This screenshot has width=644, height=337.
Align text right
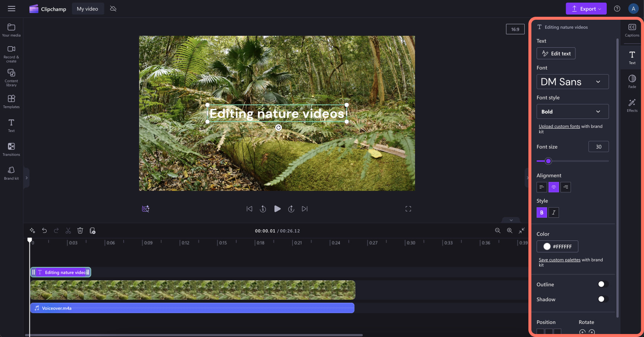(x=566, y=187)
